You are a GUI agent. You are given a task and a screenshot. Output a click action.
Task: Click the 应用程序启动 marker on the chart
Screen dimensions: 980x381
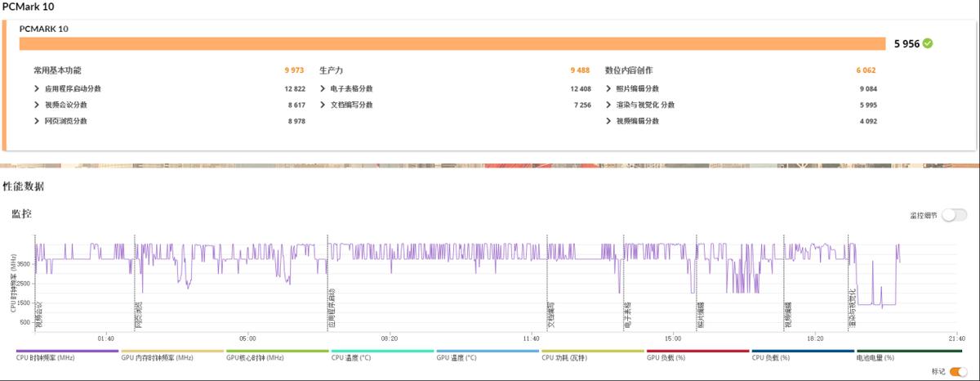tap(332, 308)
